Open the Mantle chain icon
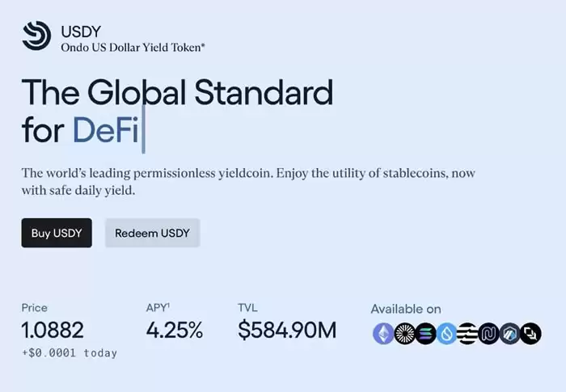 pyautogui.click(x=404, y=333)
